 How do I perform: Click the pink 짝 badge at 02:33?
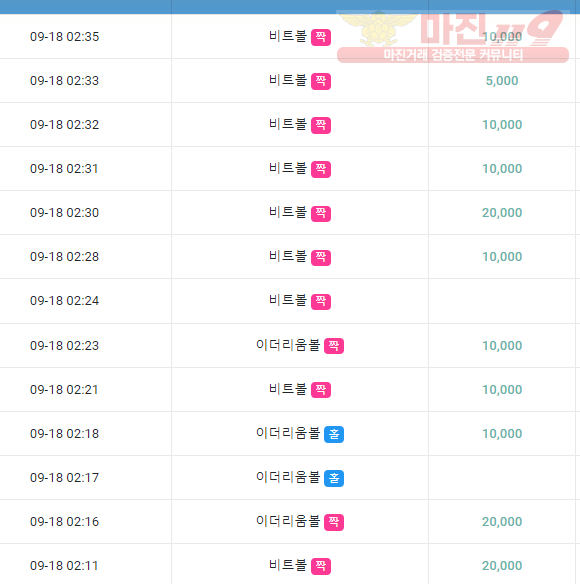tap(321, 81)
